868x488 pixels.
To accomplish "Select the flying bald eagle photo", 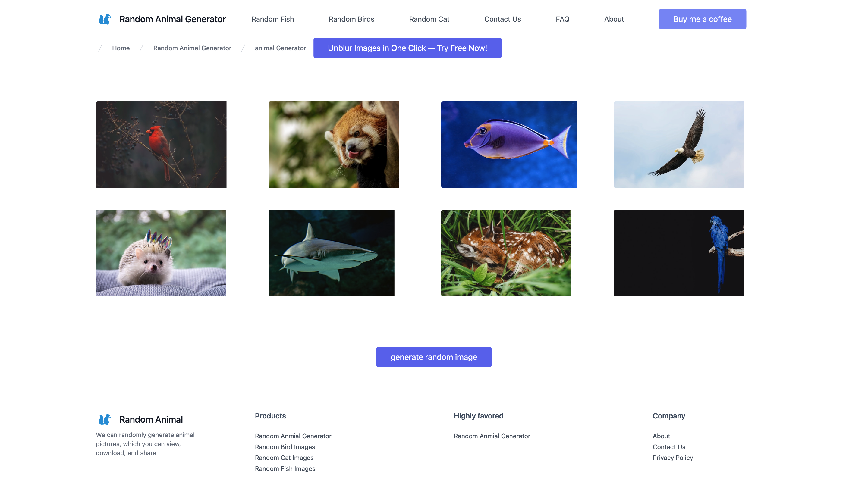I will click(x=679, y=145).
